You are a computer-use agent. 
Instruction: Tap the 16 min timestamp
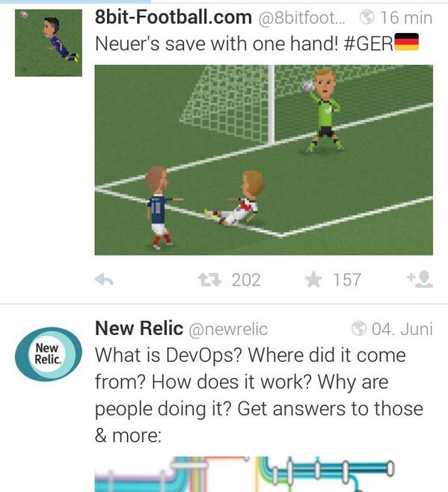click(x=406, y=18)
